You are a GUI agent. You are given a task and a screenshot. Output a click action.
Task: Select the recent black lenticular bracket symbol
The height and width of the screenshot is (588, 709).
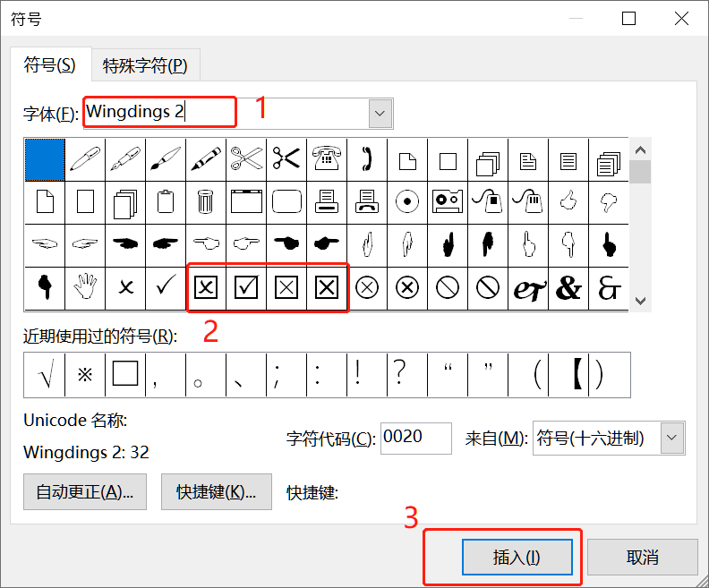coord(568,375)
